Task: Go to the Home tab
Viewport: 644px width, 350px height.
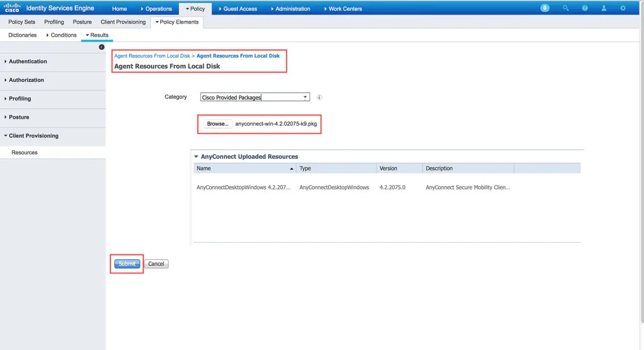Action: click(x=119, y=9)
